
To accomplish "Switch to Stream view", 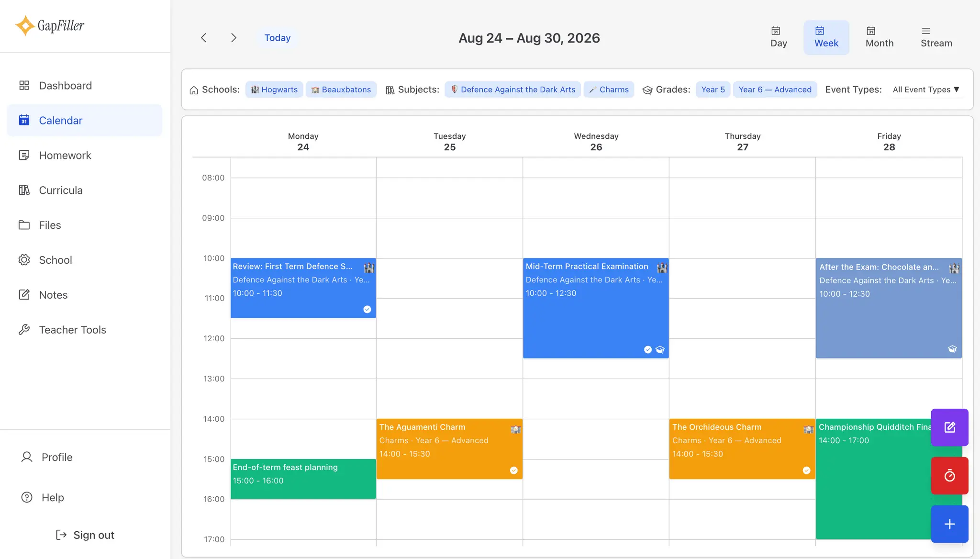I will (936, 37).
